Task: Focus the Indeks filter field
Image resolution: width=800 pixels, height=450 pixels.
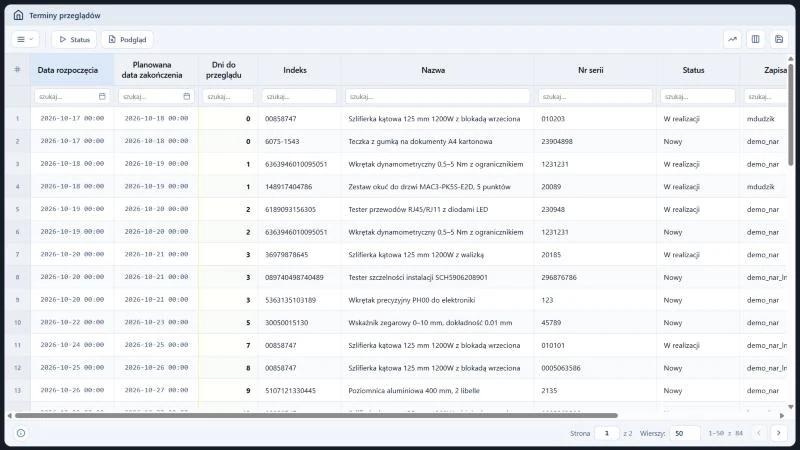Action: coord(299,96)
